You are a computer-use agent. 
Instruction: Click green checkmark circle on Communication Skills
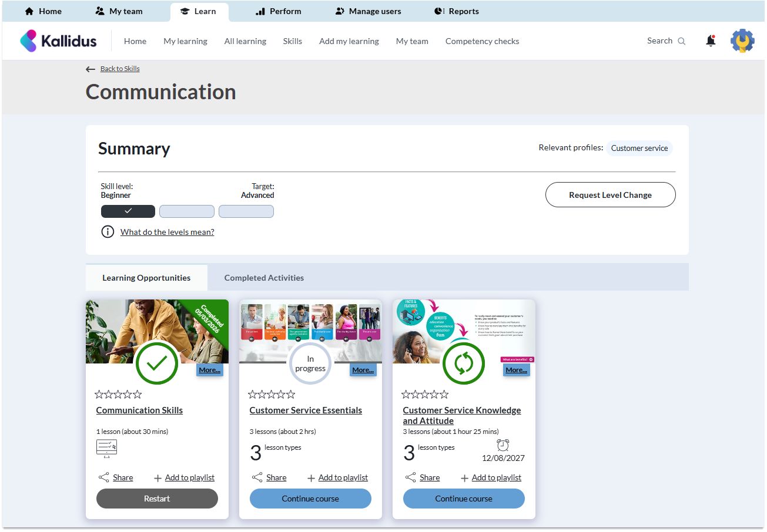point(157,363)
